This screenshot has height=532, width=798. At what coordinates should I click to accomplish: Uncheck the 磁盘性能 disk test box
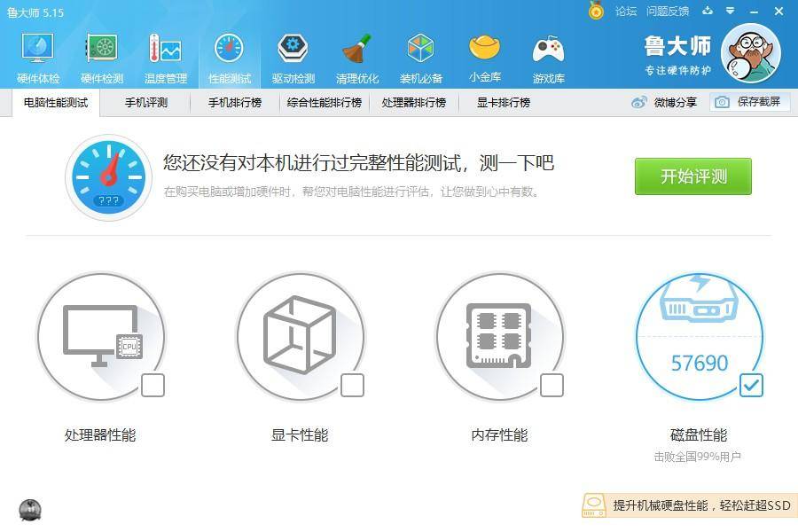point(751,385)
